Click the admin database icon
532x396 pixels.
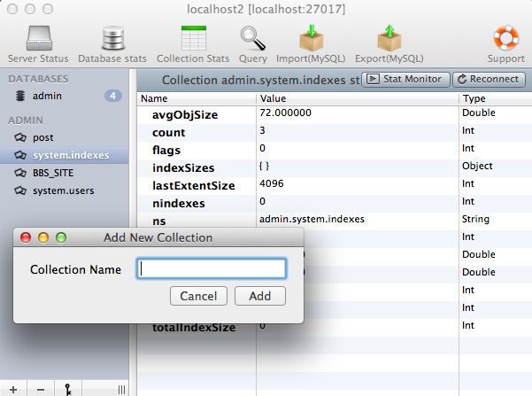point(20,96)
